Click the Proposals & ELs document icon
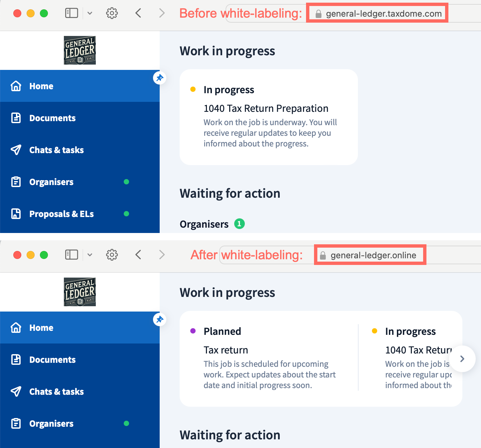481x448 pixels. point(16,214)
